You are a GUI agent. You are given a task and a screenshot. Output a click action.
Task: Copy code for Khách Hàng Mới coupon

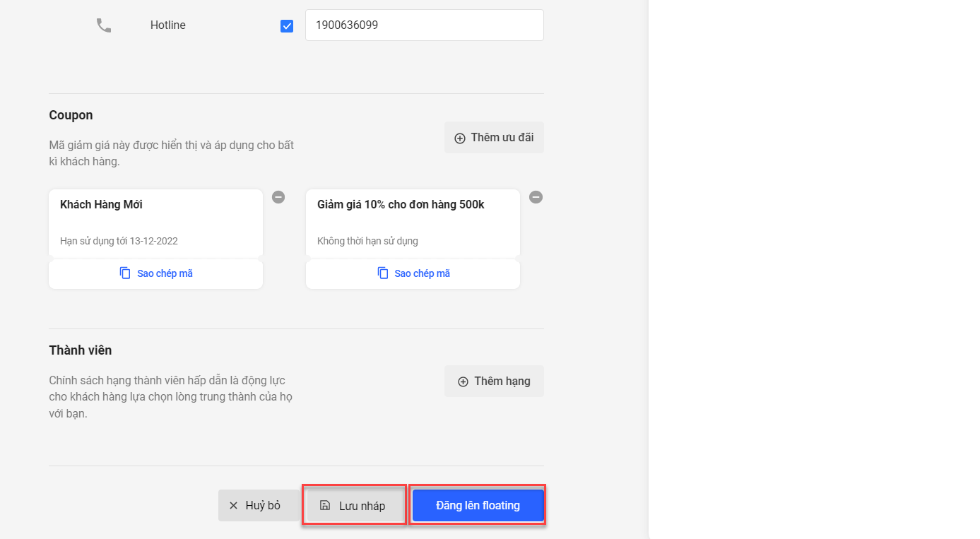point(155,273)
